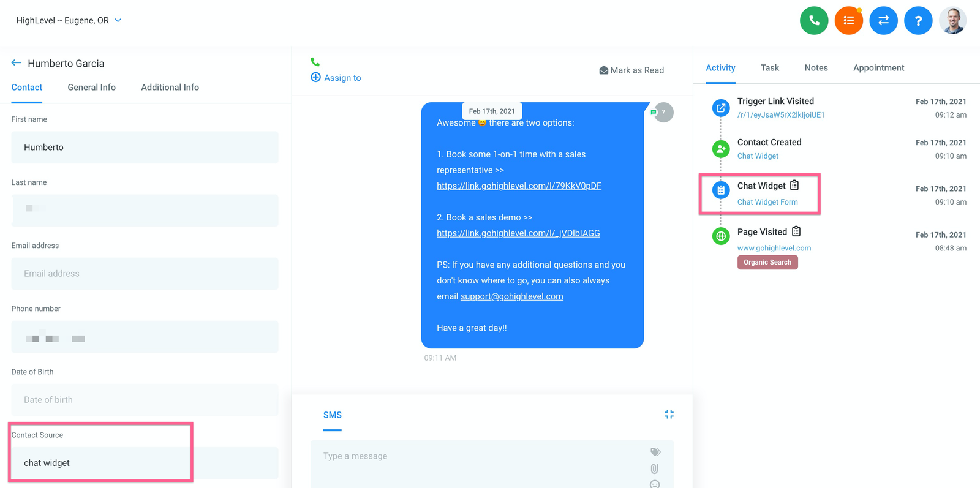Click Mark as Read
Image resolution: width=980 pixels, height=488 pixels.
[x=631, y=70]
